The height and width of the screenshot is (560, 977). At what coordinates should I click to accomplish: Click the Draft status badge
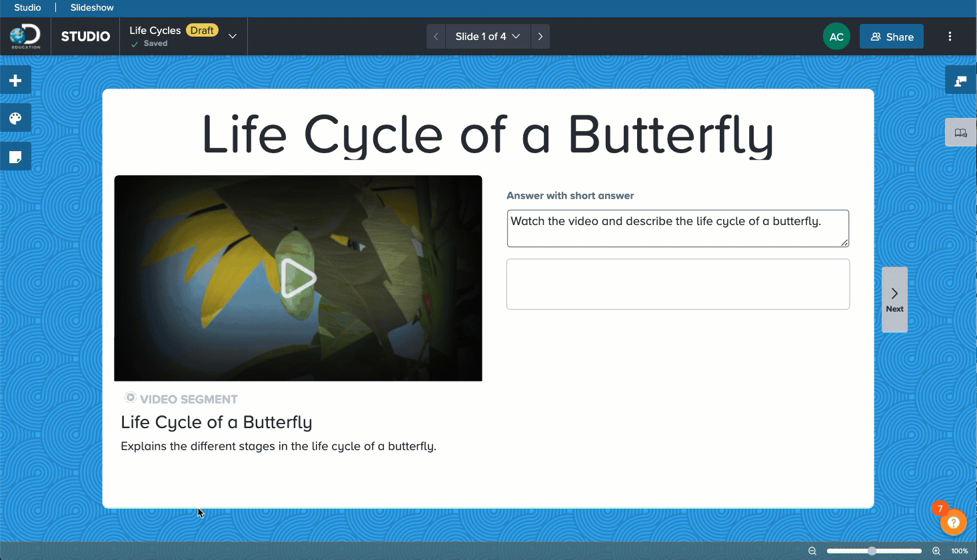pyautogui.click(x=202, y=30)
